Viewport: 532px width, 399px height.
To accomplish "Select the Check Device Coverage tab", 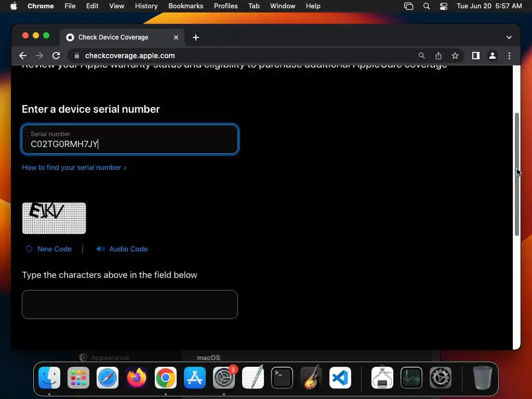I will click(x=122, y=37).
